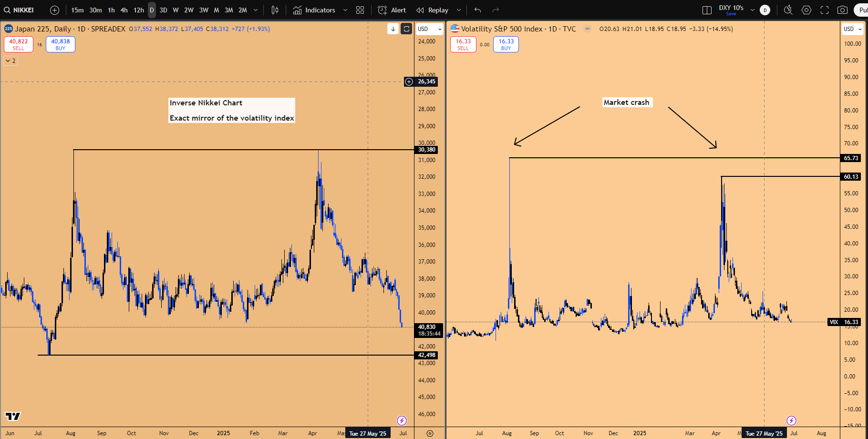Click Save under layout name
868x439 pixels.
click(731, 14)
